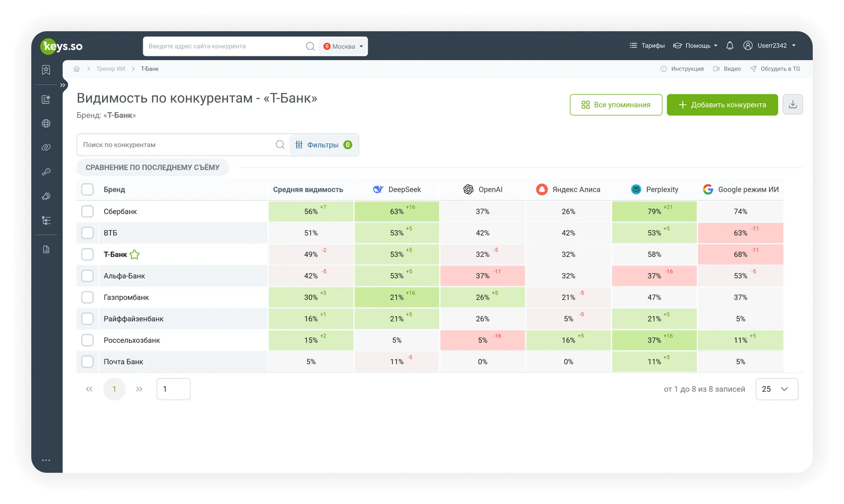Open the 25 rows-per-page dropdown

[x=777, y=389]
